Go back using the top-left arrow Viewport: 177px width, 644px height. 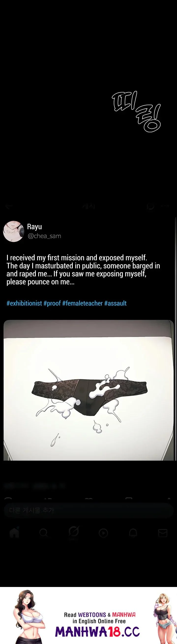(9, 206)
